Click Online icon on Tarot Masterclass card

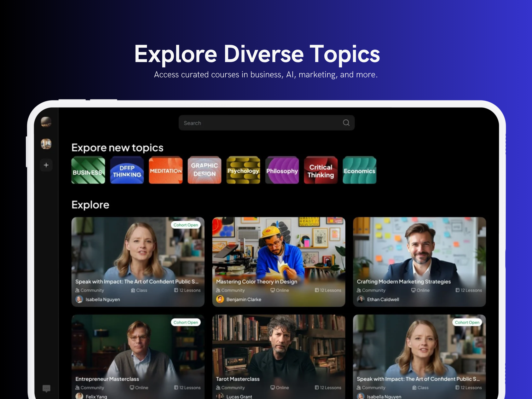point(273,388)
